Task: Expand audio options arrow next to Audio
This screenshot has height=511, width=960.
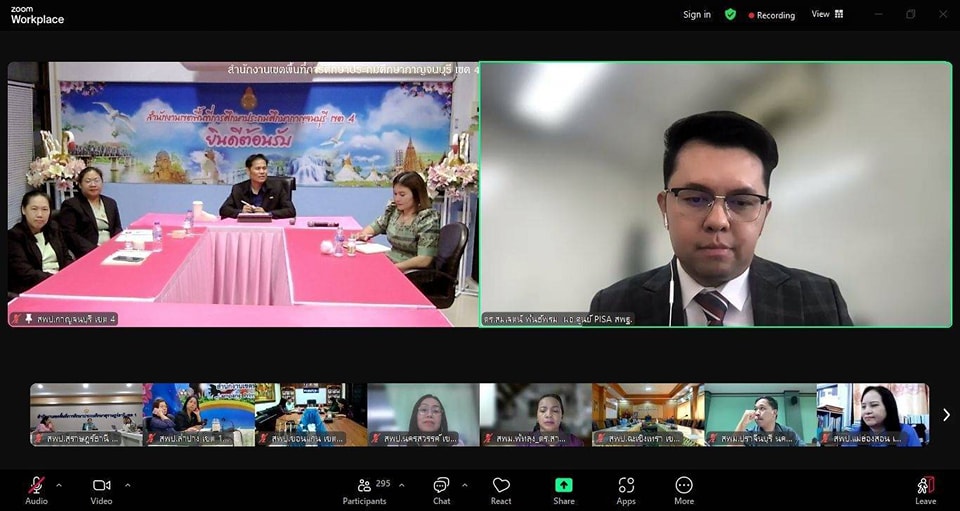Action: [x=59, y=485]
